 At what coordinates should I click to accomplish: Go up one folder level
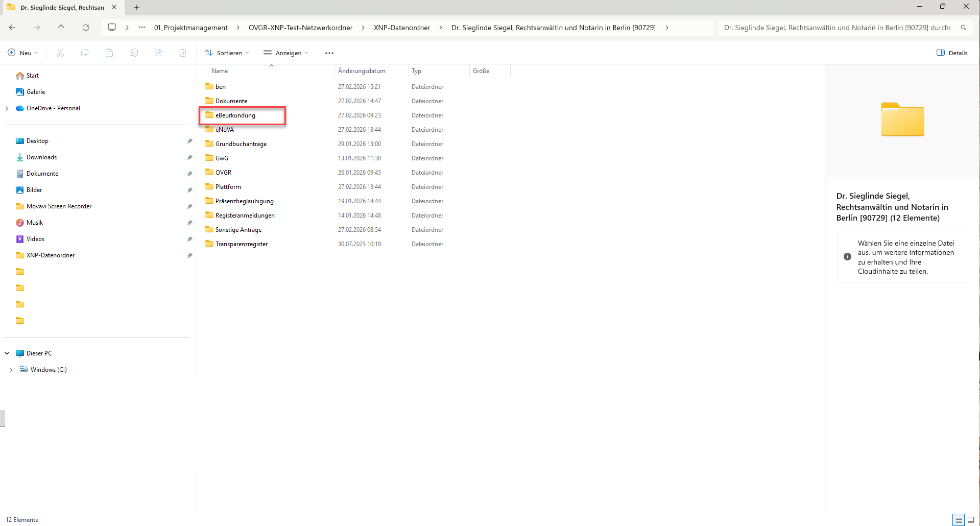61,28
